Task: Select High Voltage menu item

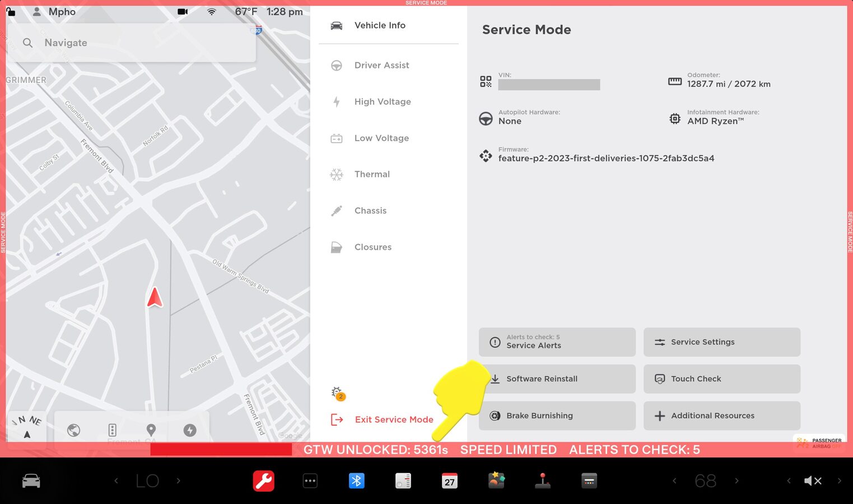Action: point(383,101)
